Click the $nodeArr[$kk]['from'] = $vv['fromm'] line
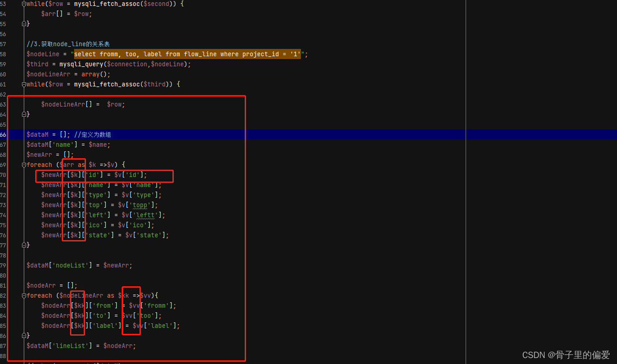The image size is (617, 364). 109,305
